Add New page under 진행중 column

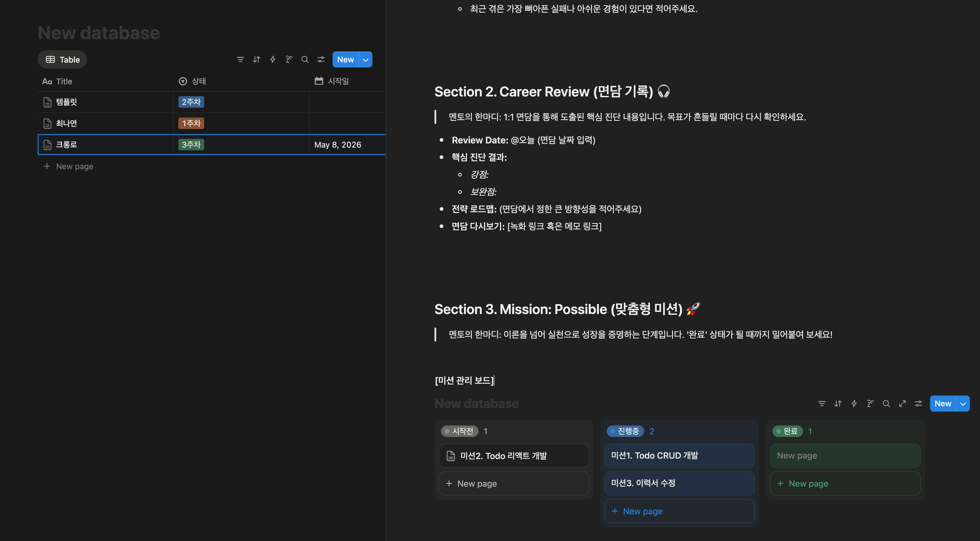pos(642,511)
